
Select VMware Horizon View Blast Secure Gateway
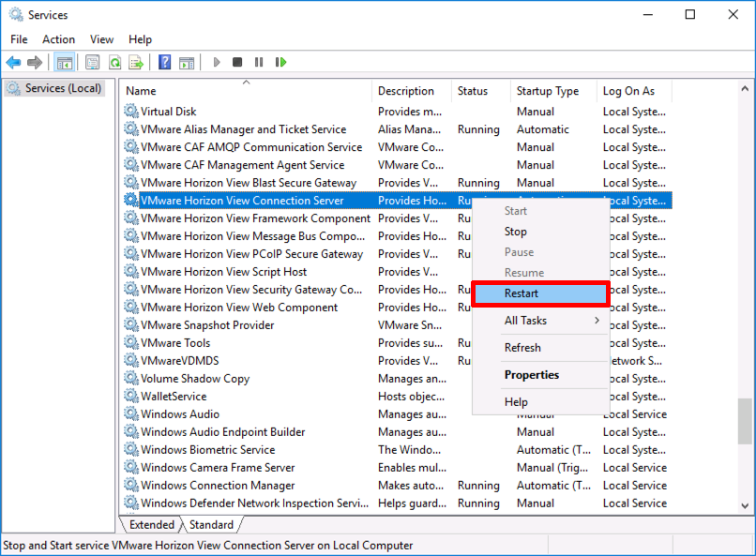coord(396,183)
